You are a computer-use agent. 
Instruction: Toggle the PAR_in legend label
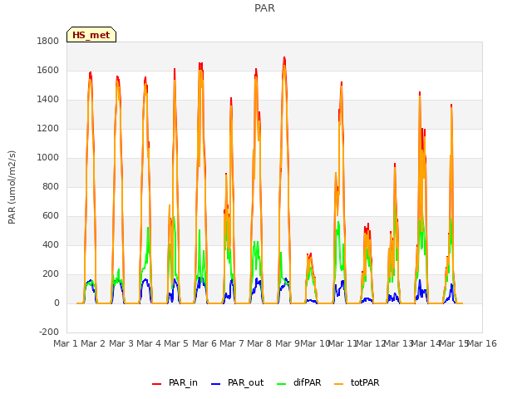coord(183,382)
